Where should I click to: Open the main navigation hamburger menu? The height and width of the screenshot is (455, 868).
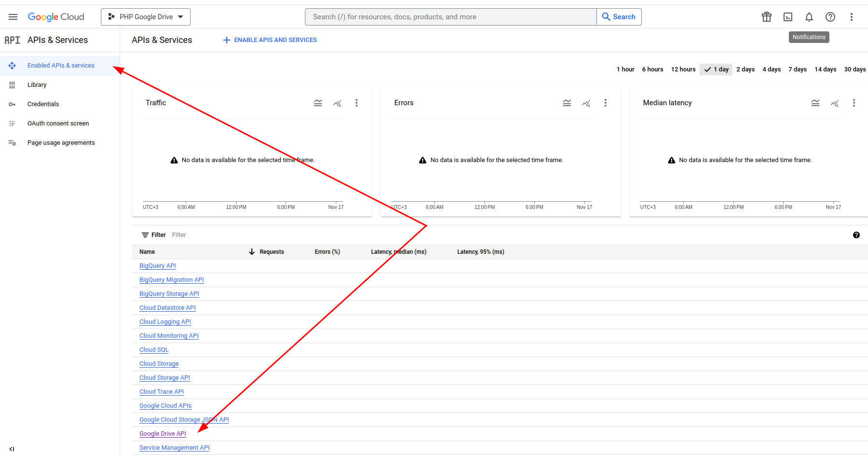click(13, 17)
